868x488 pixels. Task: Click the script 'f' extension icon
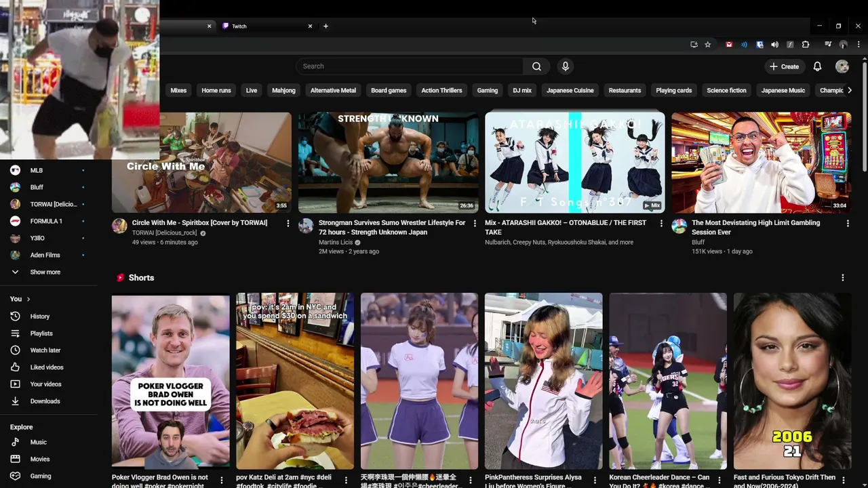click(x=790, y=45)
